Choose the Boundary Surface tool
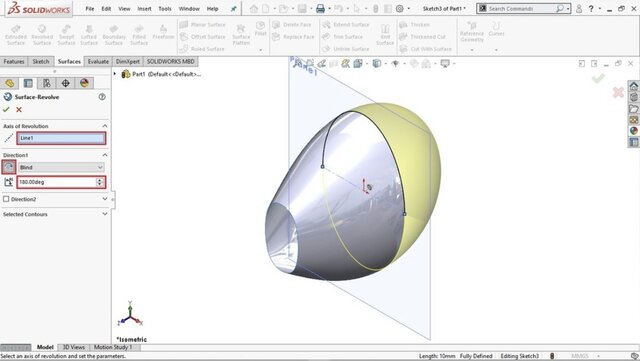The height and width of the screenshot is (361, 640). click(x=113, y=35)
